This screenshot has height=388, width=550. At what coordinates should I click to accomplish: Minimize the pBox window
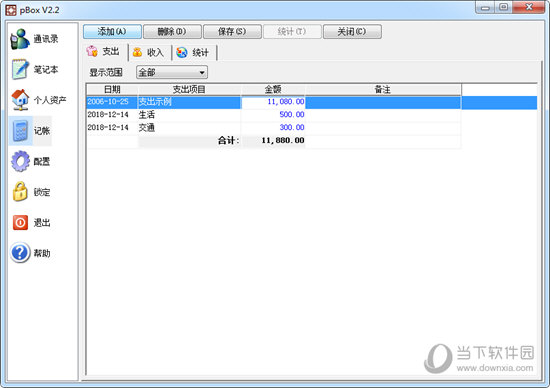click(x=485, y=7)
